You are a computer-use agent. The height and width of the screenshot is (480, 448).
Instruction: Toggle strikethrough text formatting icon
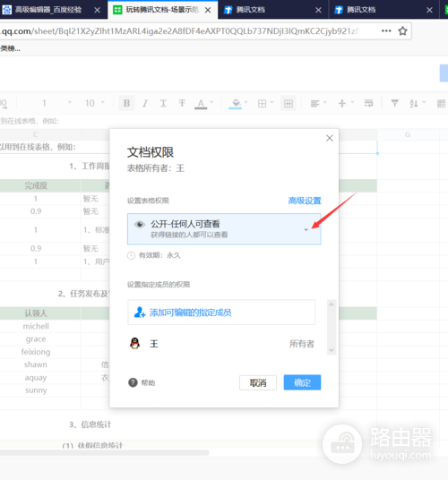[x=182, y=103]
